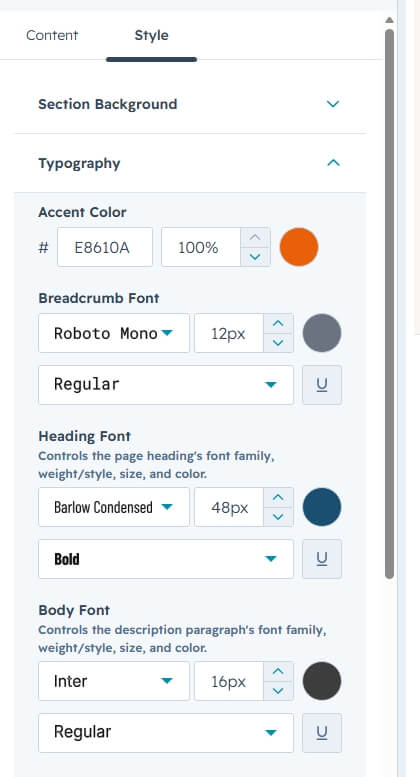The image size is (420, 777).
Task: Click the Accent Color hex input field
Action: coord(105,247)
